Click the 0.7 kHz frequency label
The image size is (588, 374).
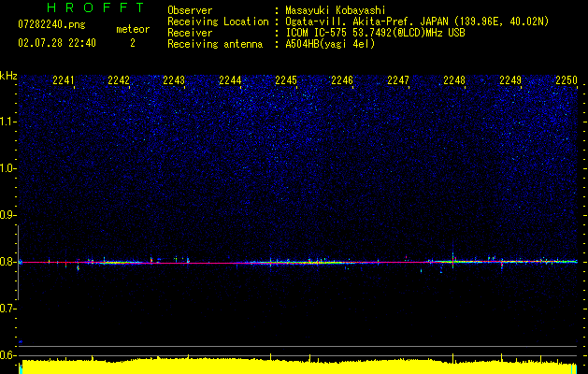8,309
